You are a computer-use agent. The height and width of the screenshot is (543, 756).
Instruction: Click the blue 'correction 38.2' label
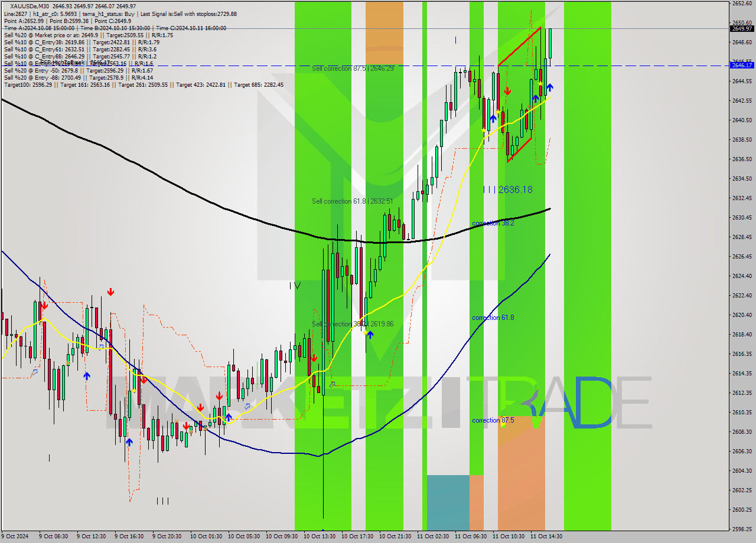pos(493,223)
